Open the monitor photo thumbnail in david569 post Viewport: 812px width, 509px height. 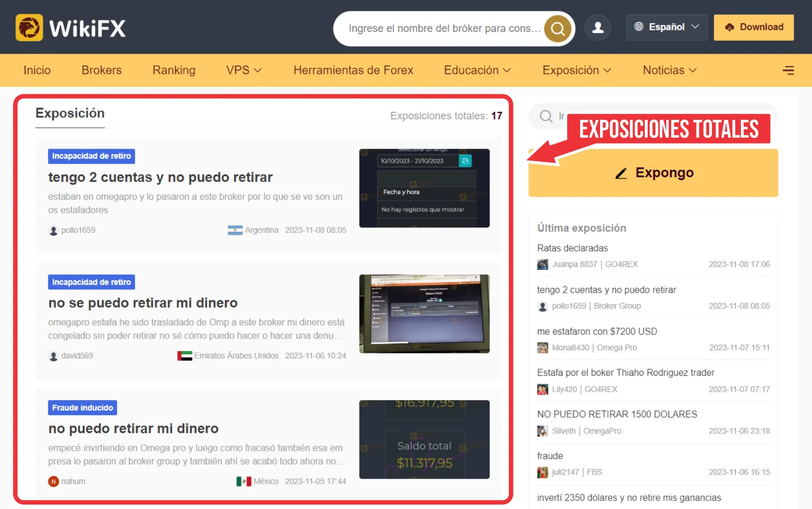(424, 314)
